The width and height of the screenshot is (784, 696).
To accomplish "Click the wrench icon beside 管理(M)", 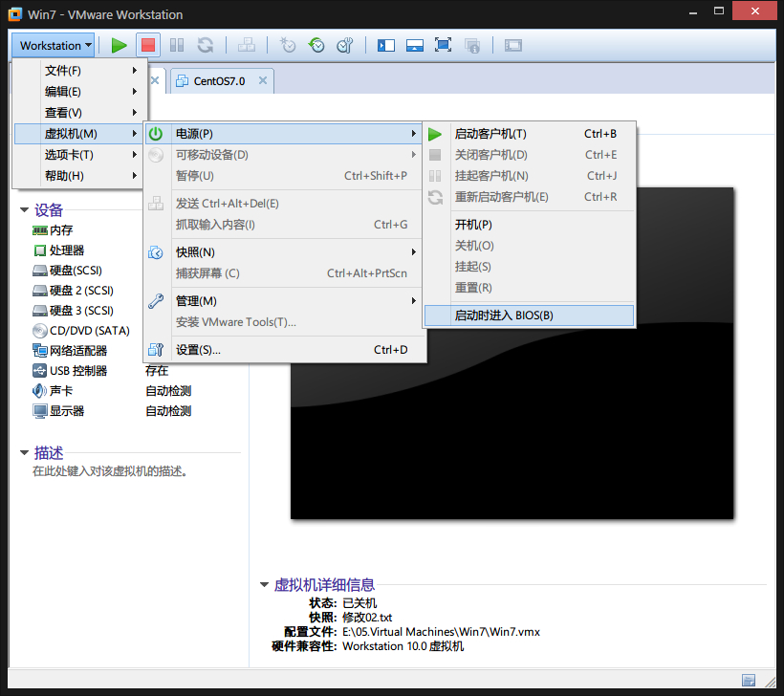I will (156, 301).
